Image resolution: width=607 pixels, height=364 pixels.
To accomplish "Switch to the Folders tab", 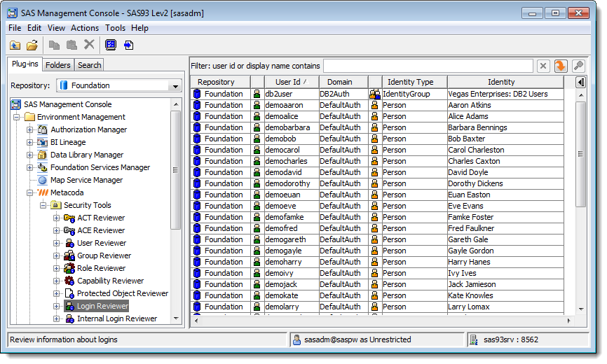I will point(57,65).
